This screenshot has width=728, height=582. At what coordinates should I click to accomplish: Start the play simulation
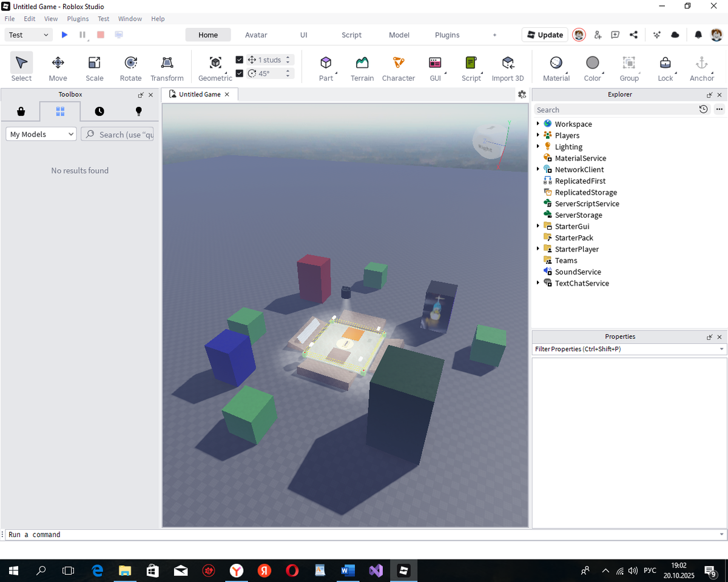[x=64, y=35]
